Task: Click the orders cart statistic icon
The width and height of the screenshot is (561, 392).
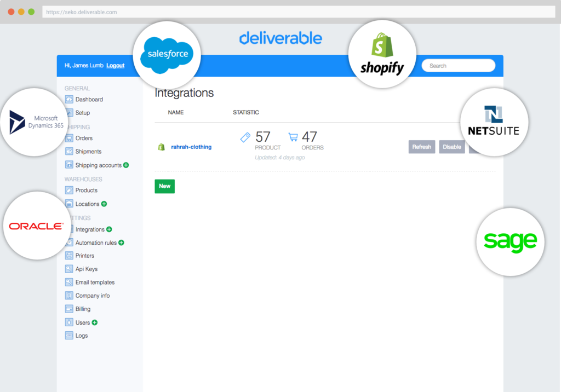Action: (x=293, y=137)
